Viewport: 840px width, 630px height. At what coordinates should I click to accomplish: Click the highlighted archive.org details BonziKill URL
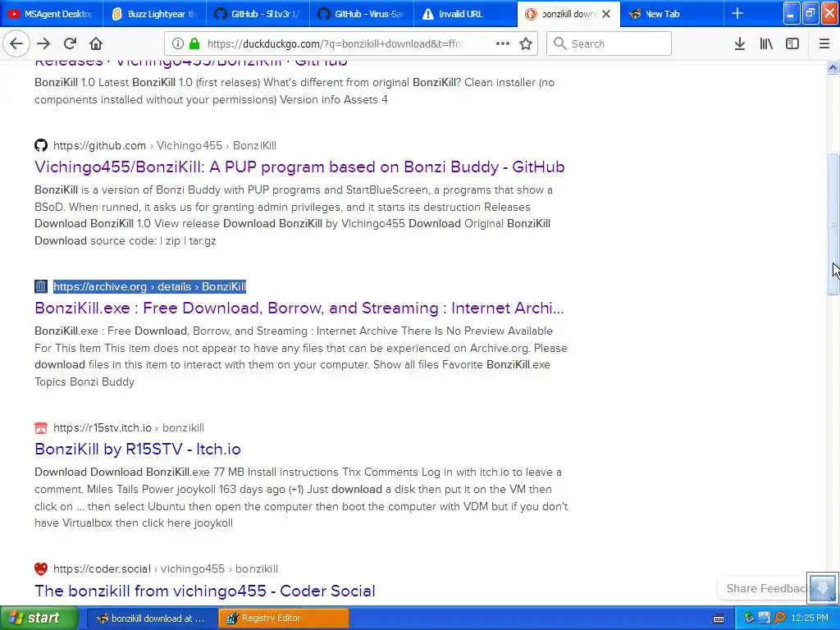pyautogui.click(x=149, y=286)
